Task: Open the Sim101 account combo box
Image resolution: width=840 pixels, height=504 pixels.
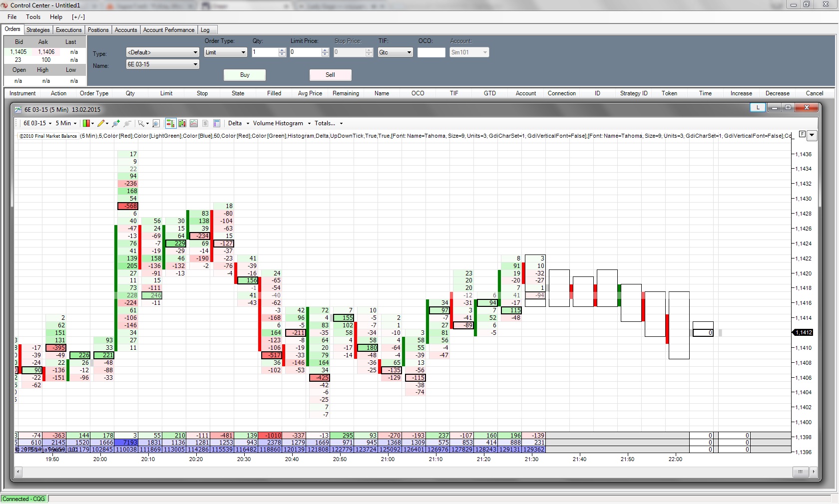Action: coord(469,52)
